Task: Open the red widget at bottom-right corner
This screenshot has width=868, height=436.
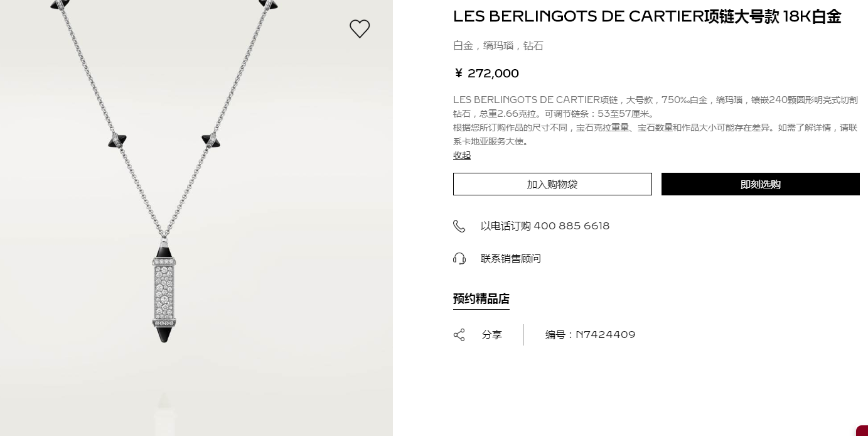Action: (x=862, y=431)
